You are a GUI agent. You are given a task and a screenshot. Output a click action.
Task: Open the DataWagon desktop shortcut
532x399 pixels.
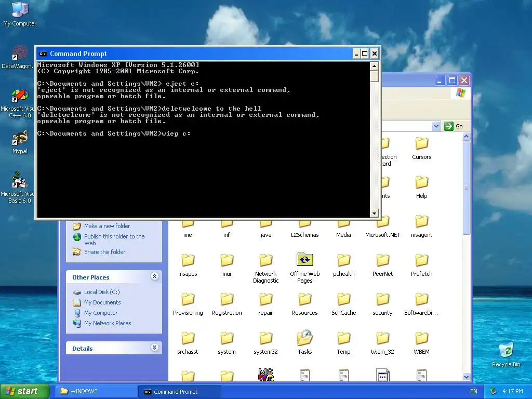pyautogui.click(x=17, y=57)
